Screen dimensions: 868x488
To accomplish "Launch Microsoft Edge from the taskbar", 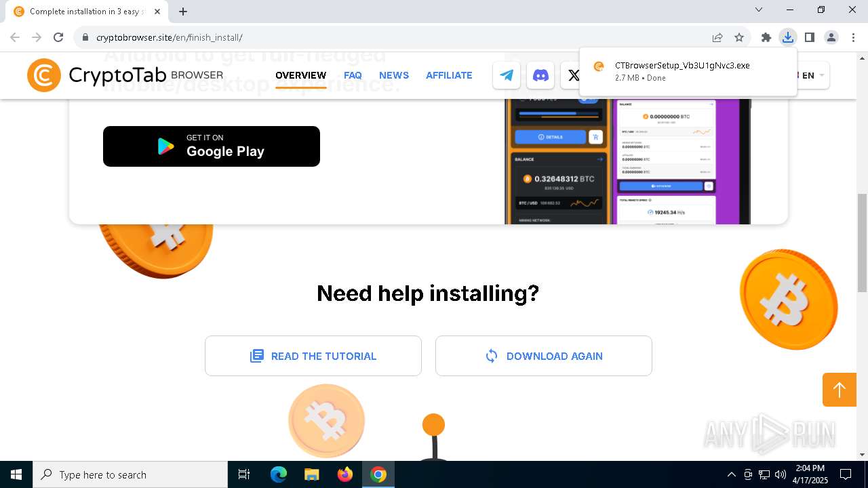I will pos(279,474).
